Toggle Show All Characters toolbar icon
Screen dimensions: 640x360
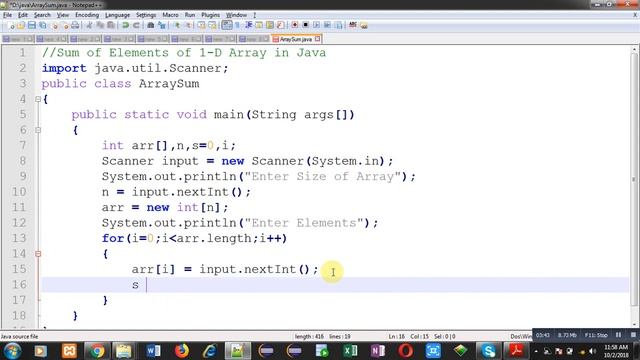238,25
